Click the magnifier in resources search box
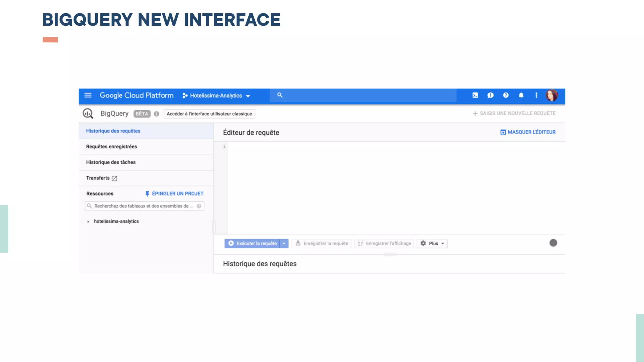Screen dimensions: 644x362 coord(89,206)
